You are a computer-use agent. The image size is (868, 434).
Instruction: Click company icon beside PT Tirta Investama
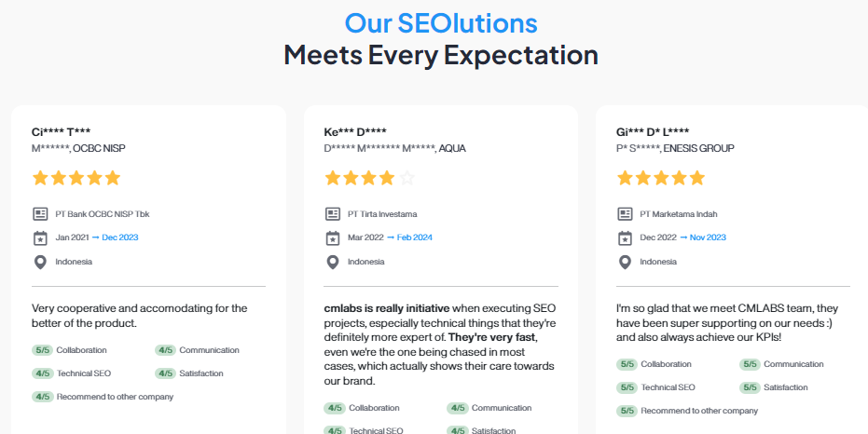click(x=333, y=214)
